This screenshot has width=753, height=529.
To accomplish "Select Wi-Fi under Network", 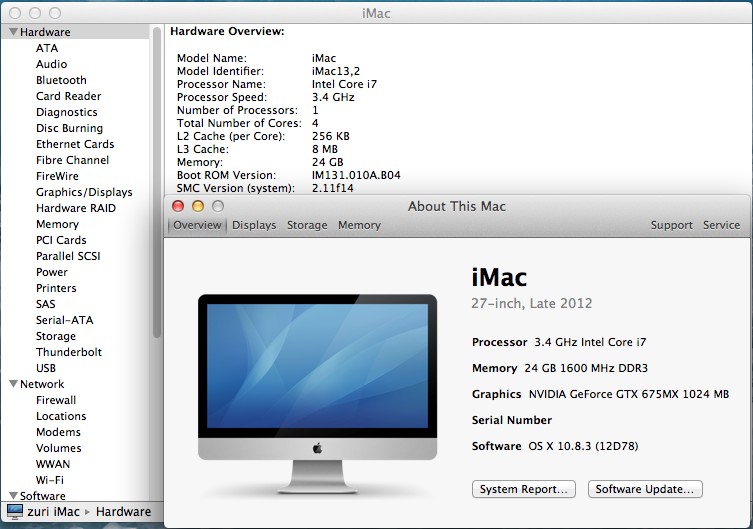I will [x=49, y=480].
